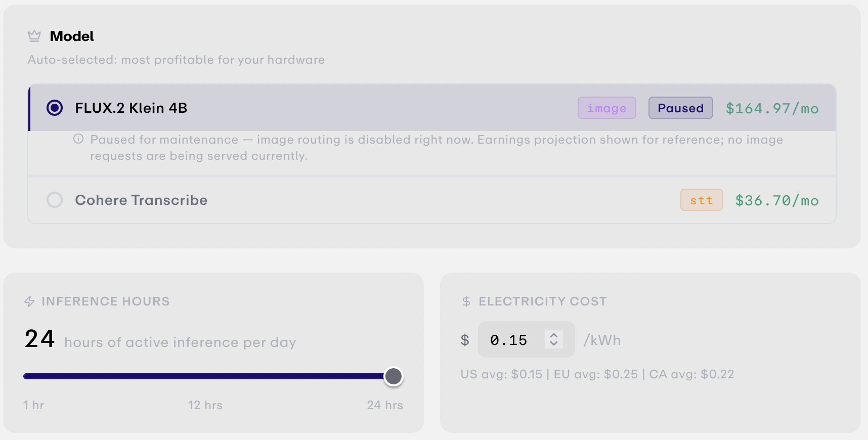This screenshot has width=868, height=440.
Task: Click the inference hours slider handle
Action: coord(394,376)
